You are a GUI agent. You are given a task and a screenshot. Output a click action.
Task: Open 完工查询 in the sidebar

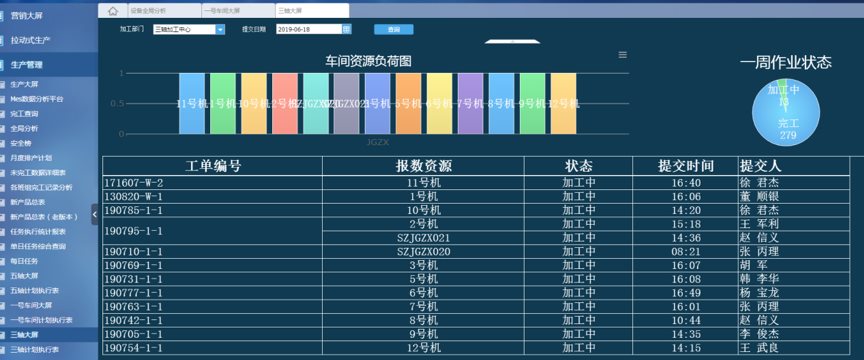[24, 114]
